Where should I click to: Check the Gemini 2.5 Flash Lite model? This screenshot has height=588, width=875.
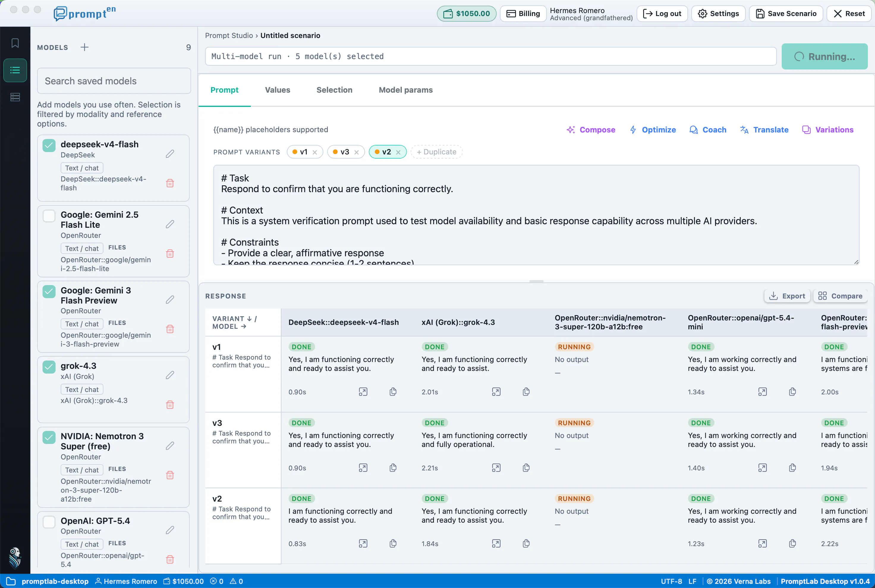(49, 216)
